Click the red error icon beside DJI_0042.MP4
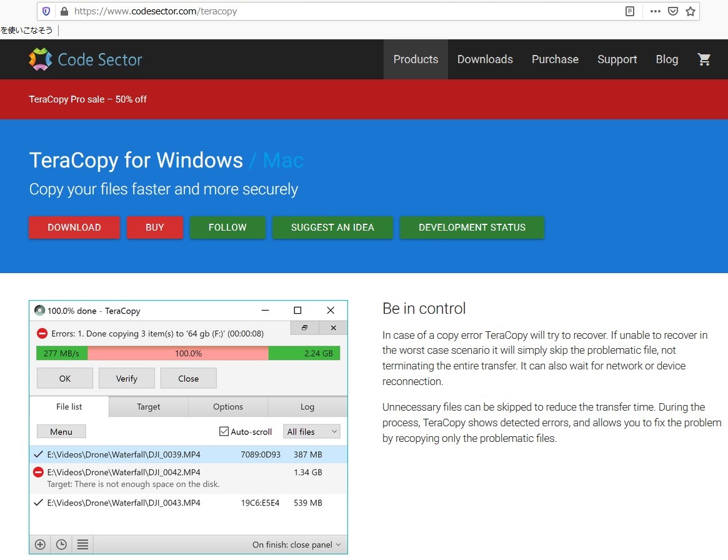Image resolution: width=728 pixels, height=560 pixels. (39, 472)
